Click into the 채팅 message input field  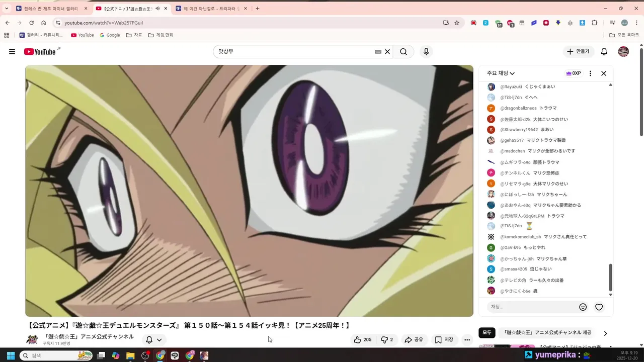(x=532, y=307)
